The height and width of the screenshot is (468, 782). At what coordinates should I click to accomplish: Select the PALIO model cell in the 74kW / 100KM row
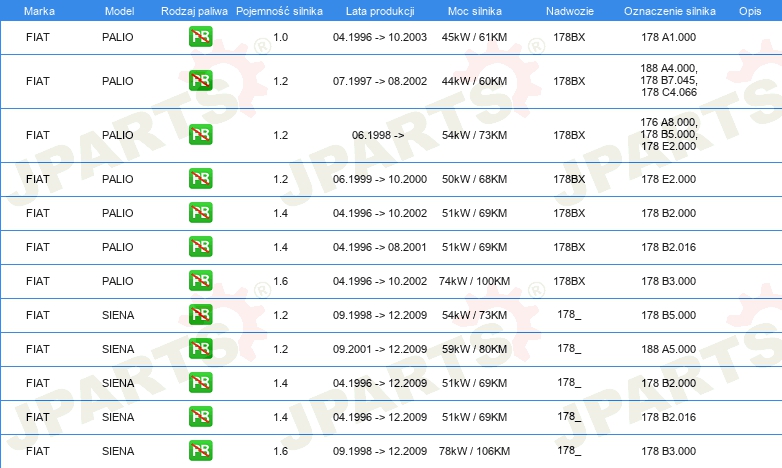tap(118, 281)
